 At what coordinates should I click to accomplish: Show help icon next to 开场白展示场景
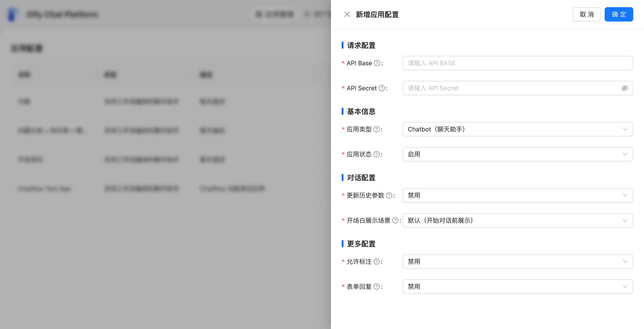(395, 220)
